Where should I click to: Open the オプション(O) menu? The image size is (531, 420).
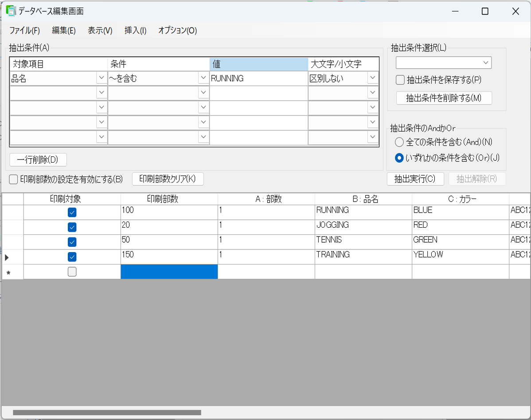177,31
